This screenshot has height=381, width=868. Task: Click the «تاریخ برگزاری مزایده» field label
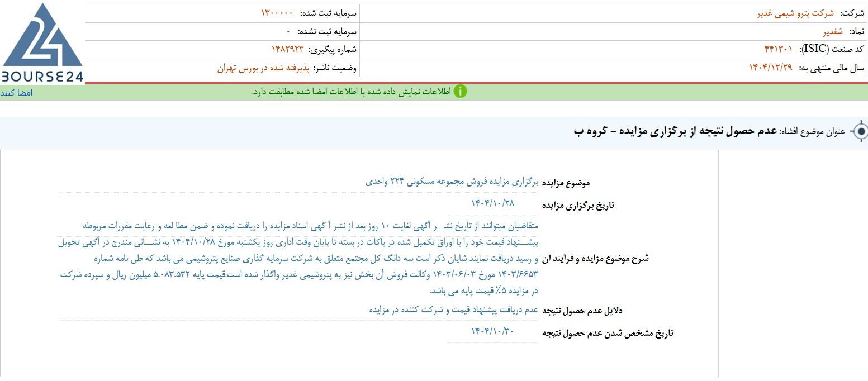click(x=578, y=205)
